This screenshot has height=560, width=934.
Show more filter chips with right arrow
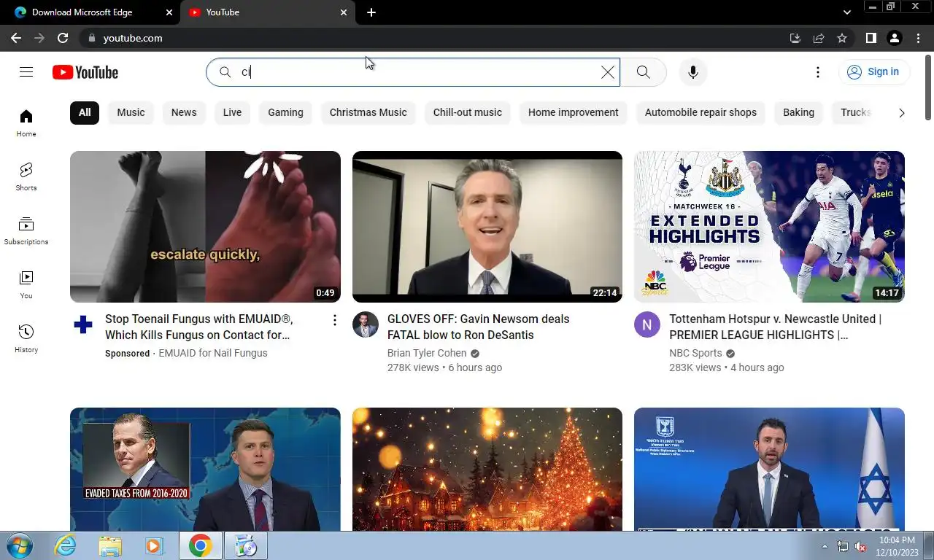pos(901,112)
